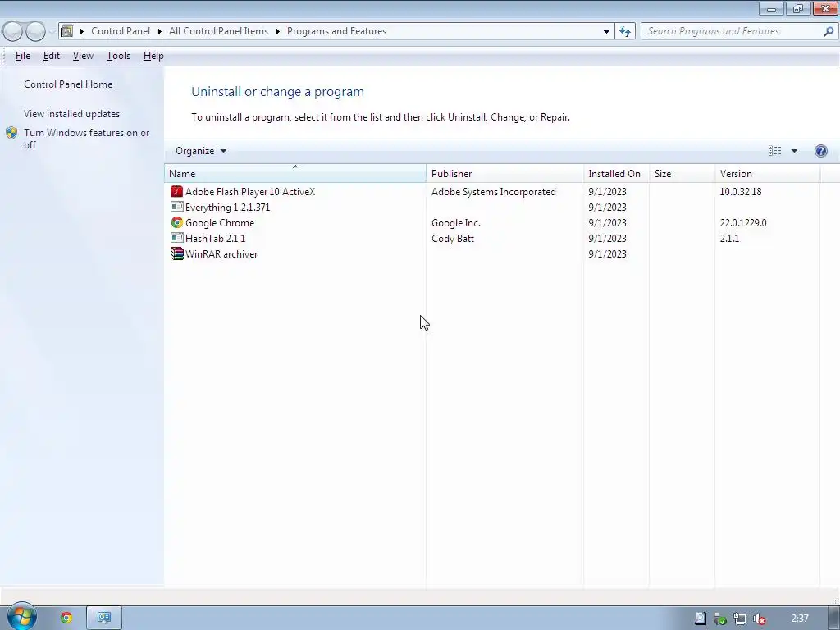Click the Control Panel taskbar button
This screenshot has width=840, height=630.
[104, 618]
